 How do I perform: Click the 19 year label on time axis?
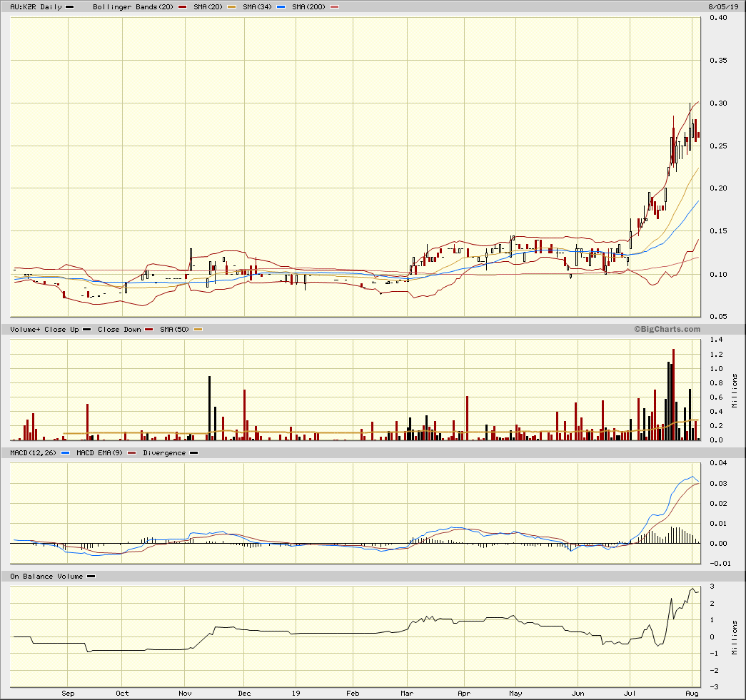pyautogui.click(x=296, y=694)
